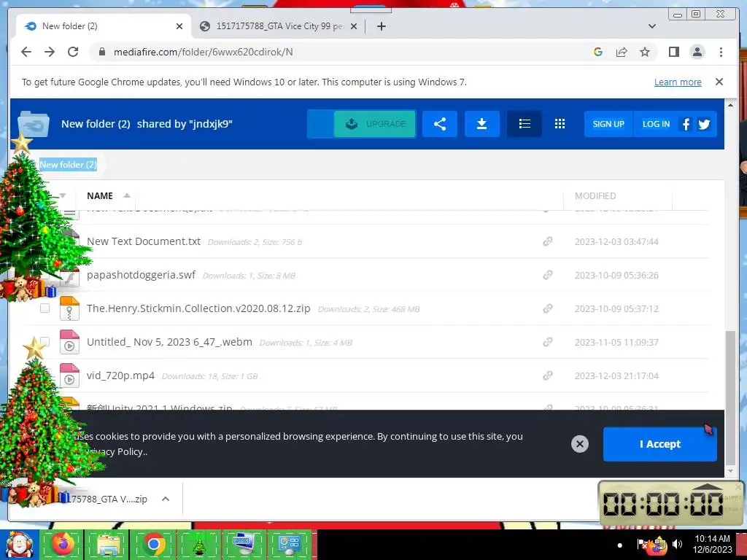This screenshot has width=747, height=560.
Task: Check the box for Untitled webm file
Action: tap(44, 341)
